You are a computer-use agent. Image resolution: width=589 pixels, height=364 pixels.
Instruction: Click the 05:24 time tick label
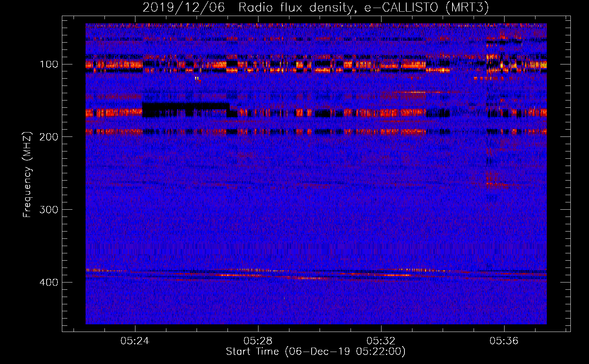point(135,341)
